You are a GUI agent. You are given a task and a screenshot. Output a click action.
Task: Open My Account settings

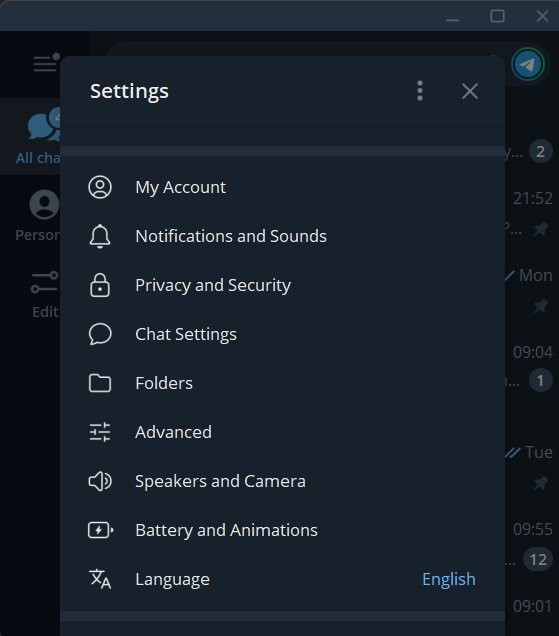point(282,187)
